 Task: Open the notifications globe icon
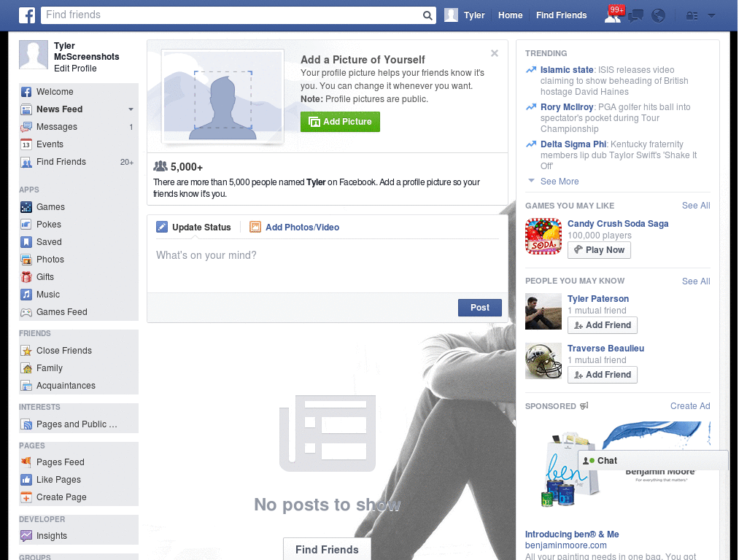tap(659, 16)
